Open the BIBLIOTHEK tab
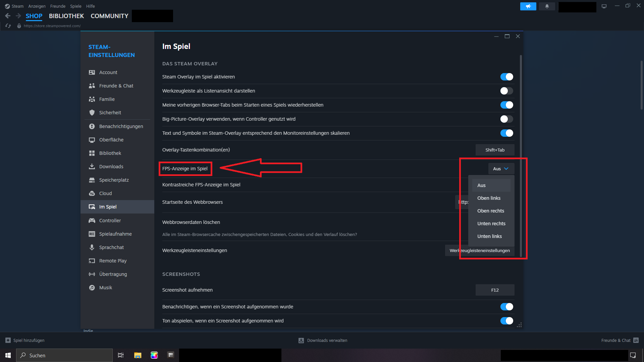Viewport: 644px width, 362px height. click(66, 16)
